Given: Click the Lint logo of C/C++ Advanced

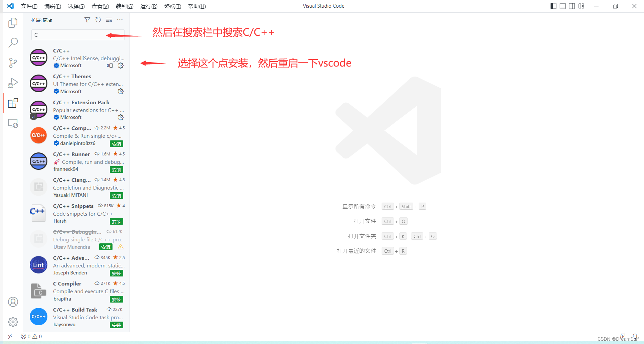Looking at the screenshot, I should coord(38,265).
